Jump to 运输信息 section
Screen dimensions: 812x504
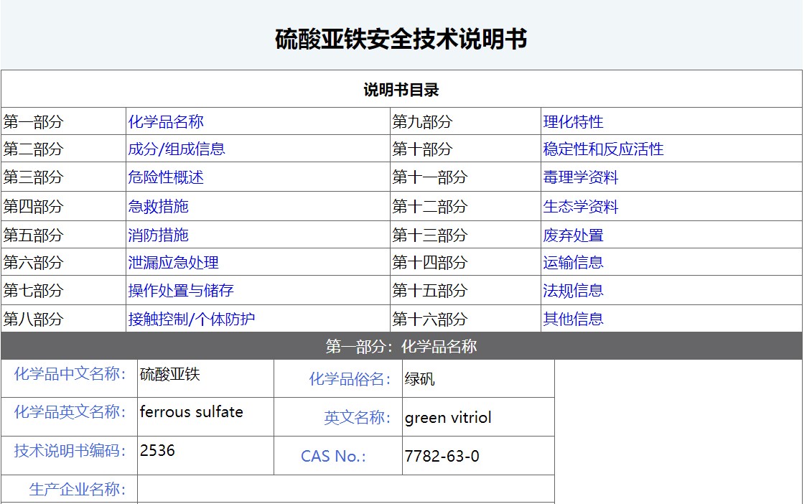[573, 263]
